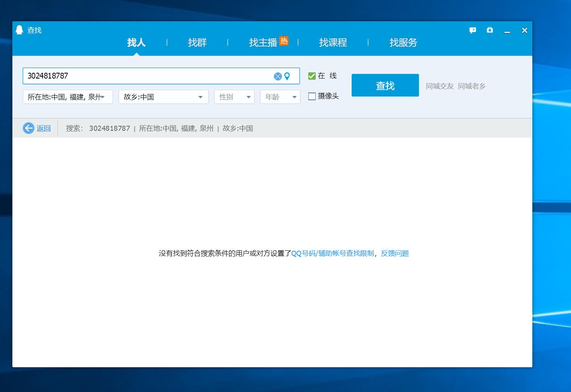
Task: Uncheck the 在线 checkbox
Action: [312, 76]
